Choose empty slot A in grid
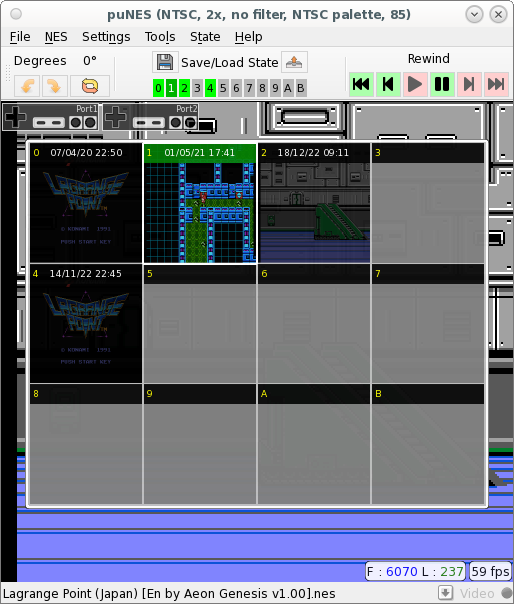 click(x=314, y=444)
